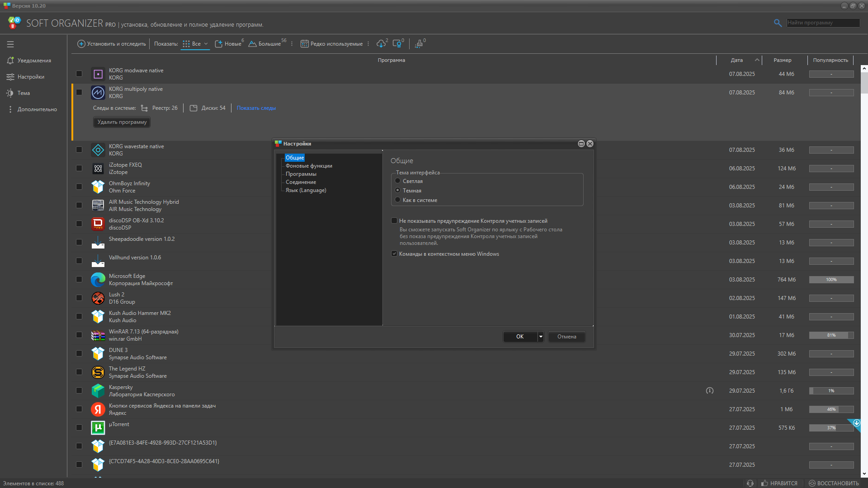
Task: Click the Диски traces folder icon
Action: pos(193,108)
